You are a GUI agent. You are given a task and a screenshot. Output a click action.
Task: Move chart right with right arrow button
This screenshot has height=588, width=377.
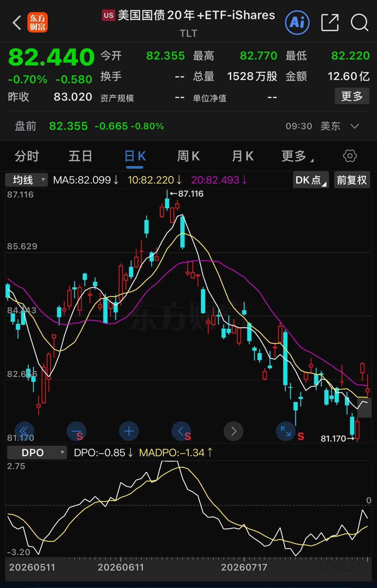point(234,431)
